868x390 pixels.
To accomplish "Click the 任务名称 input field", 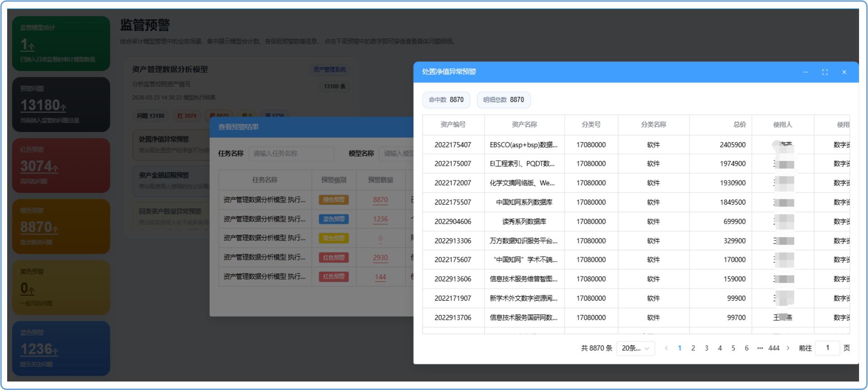I will 291,154.
